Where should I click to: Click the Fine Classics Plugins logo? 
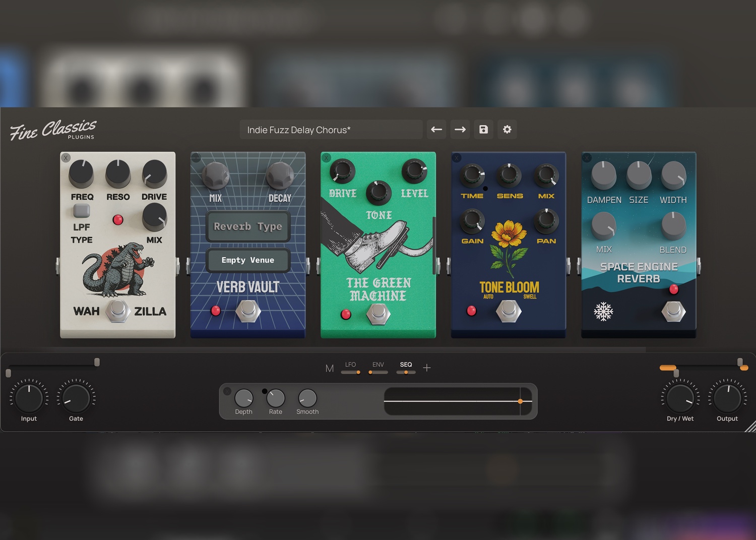tap(53, 130)
